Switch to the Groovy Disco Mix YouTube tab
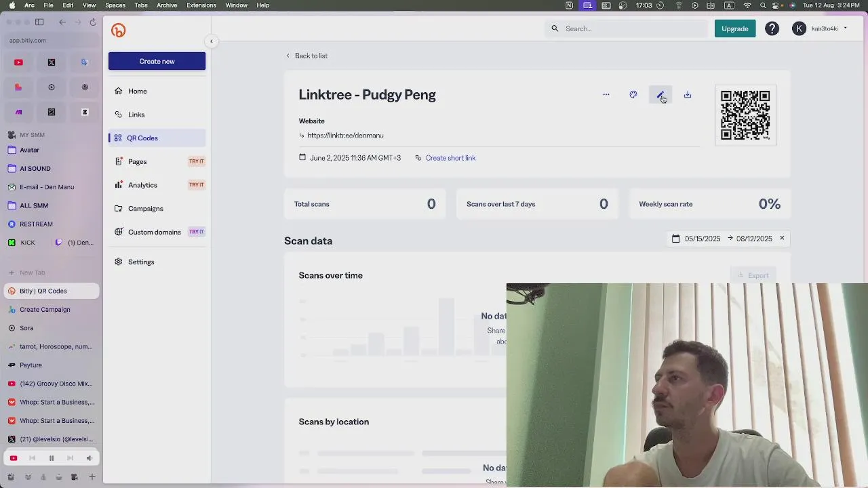 click(52, 384)
